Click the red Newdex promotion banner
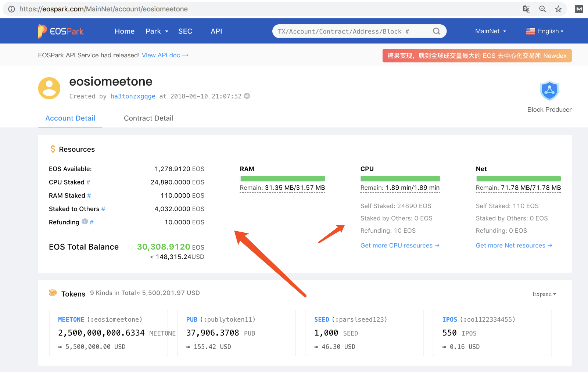 (477, 56)
